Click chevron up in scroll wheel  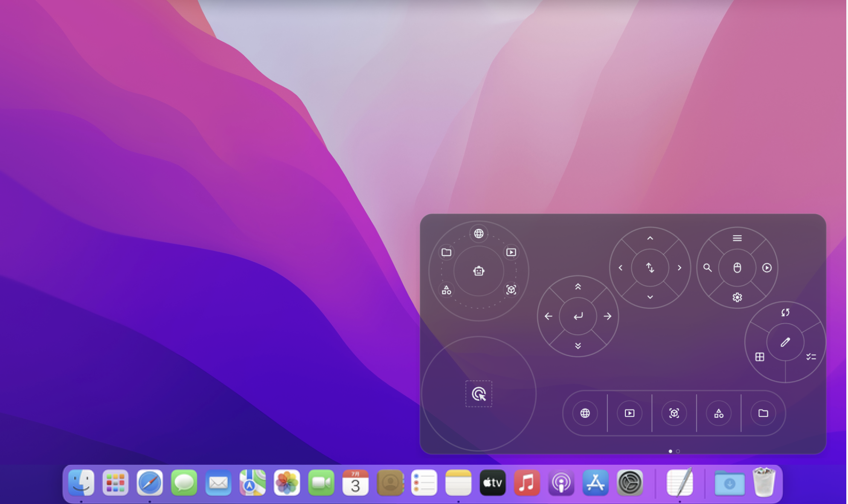click(651, 239)
